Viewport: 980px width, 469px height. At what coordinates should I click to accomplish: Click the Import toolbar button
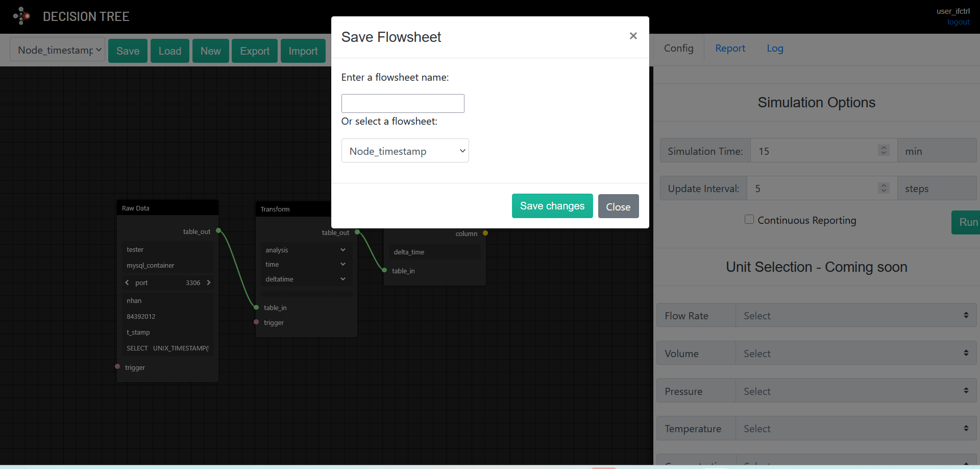(x=303, y=51)
